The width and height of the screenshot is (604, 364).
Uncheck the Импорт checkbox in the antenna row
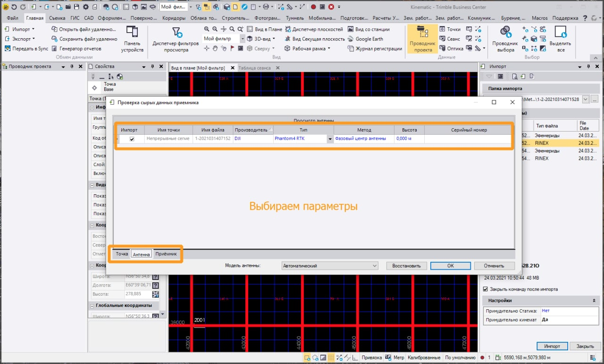point(132,139)
